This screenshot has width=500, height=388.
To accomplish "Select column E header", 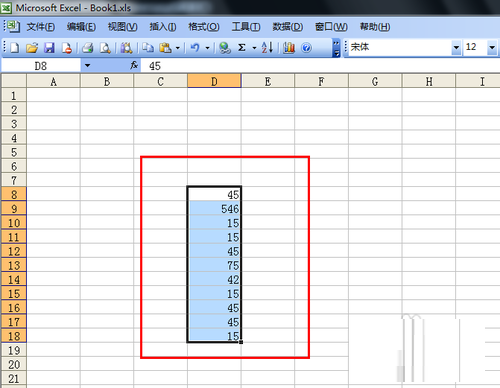I will tap(268, 81).
